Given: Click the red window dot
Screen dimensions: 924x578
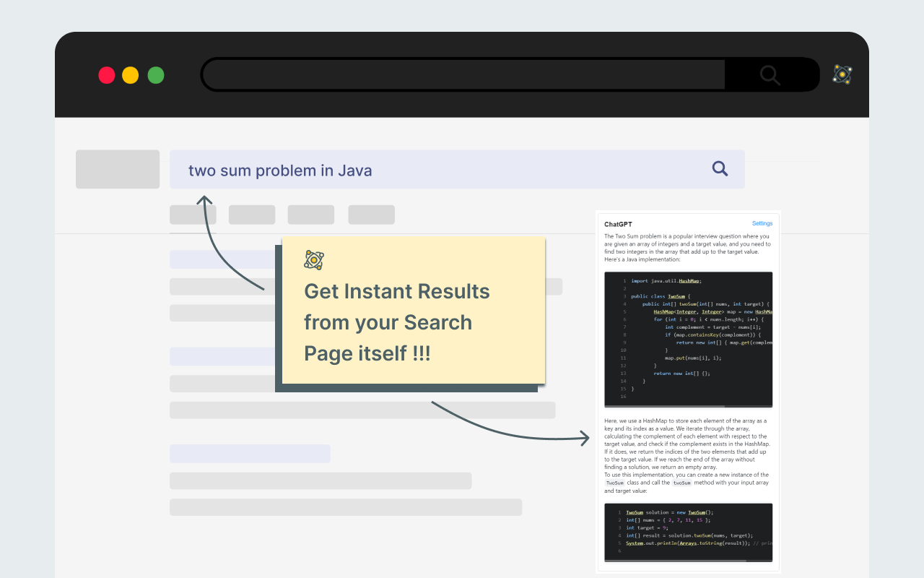Looking at the screenshot, I should pyautogui.click(x=107, y=75).
